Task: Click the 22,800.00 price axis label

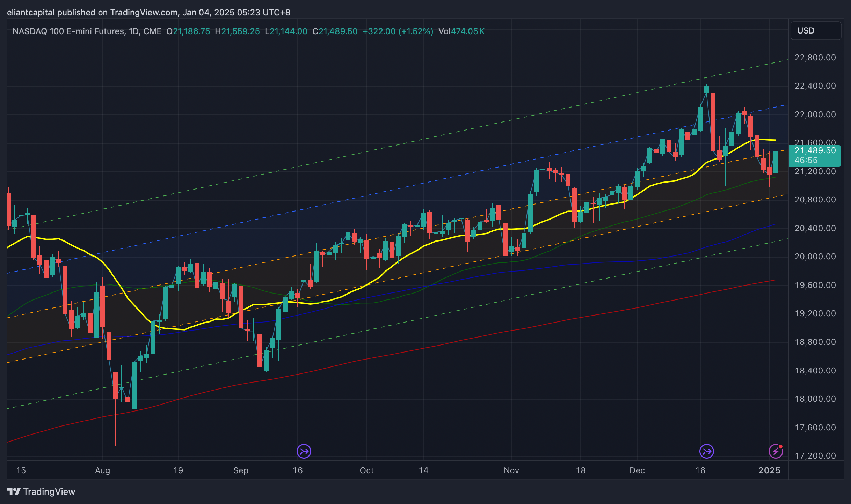Action: 815,58
